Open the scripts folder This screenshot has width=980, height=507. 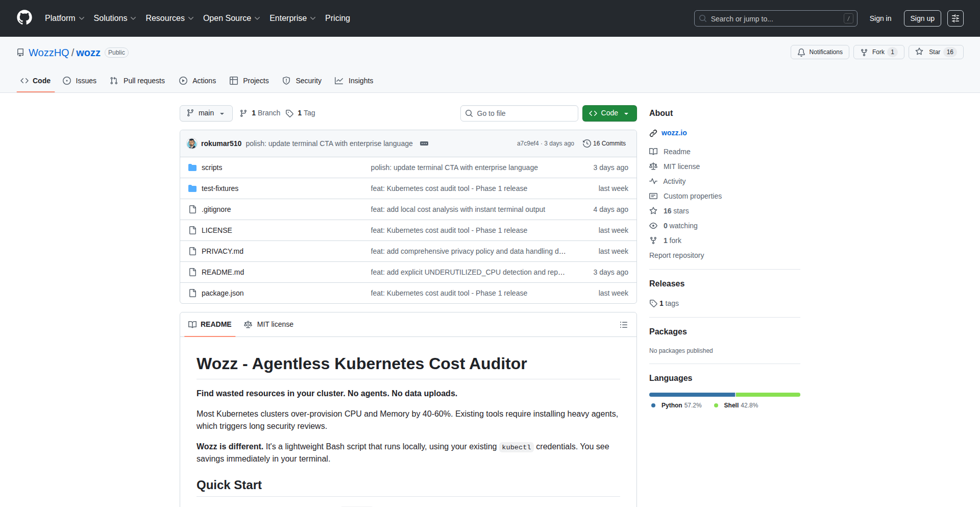pyautogui.click(x=211, y=167)
